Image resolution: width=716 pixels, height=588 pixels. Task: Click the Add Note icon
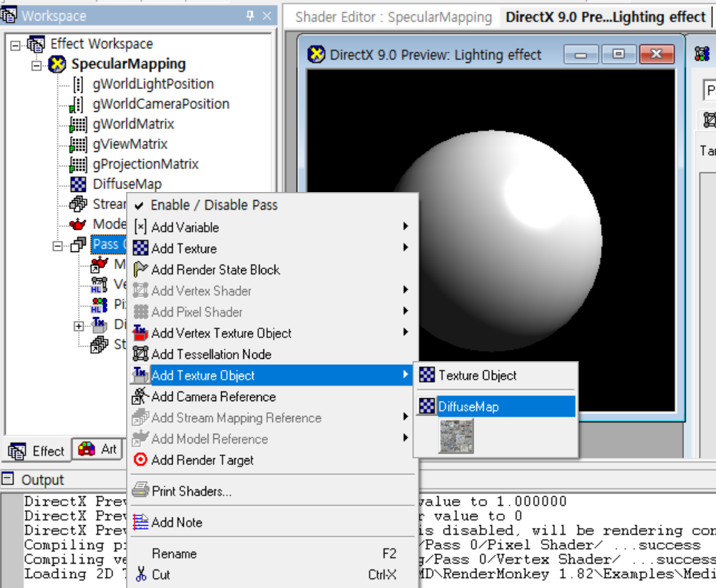[x=140, y=522]
